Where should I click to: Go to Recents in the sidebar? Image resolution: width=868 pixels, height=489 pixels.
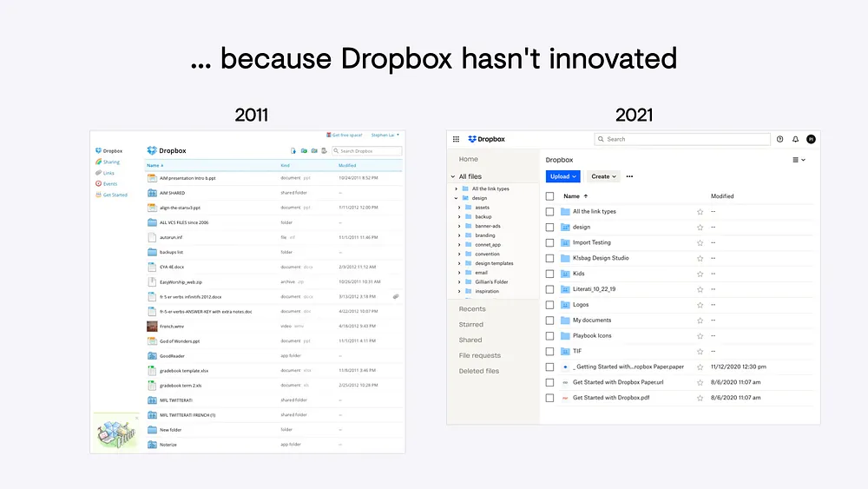472,309
